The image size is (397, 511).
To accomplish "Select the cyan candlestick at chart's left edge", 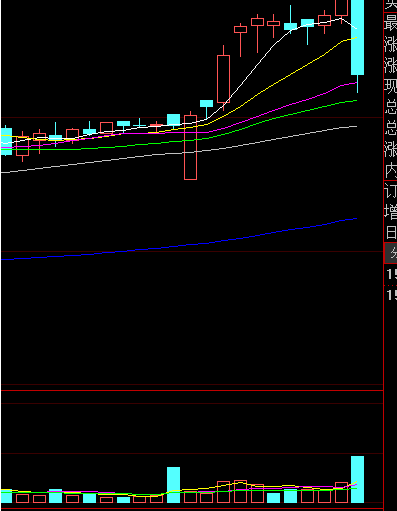I will tap(6, 141).
